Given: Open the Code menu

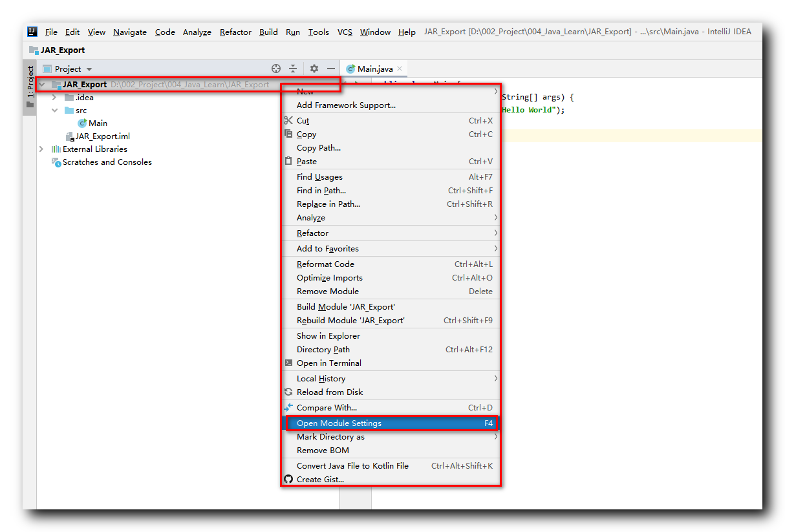Looking at the screenshot, I should point(165,32).
